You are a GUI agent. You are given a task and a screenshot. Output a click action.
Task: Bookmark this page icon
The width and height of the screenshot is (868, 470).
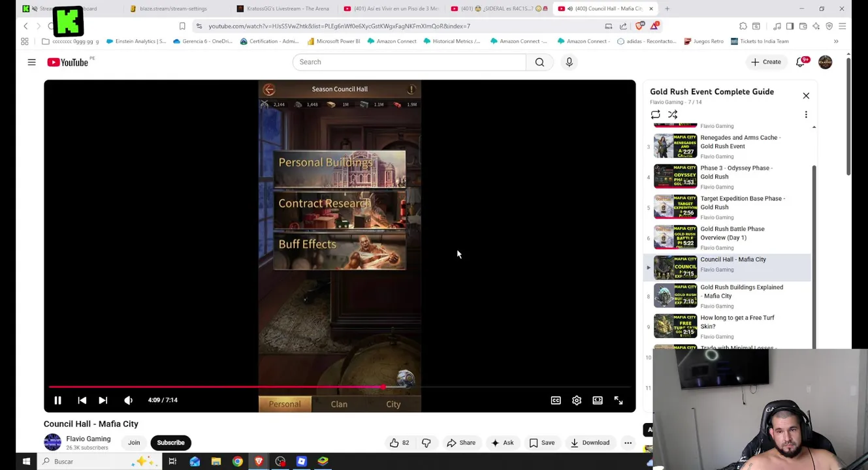[x=182, y=26]
